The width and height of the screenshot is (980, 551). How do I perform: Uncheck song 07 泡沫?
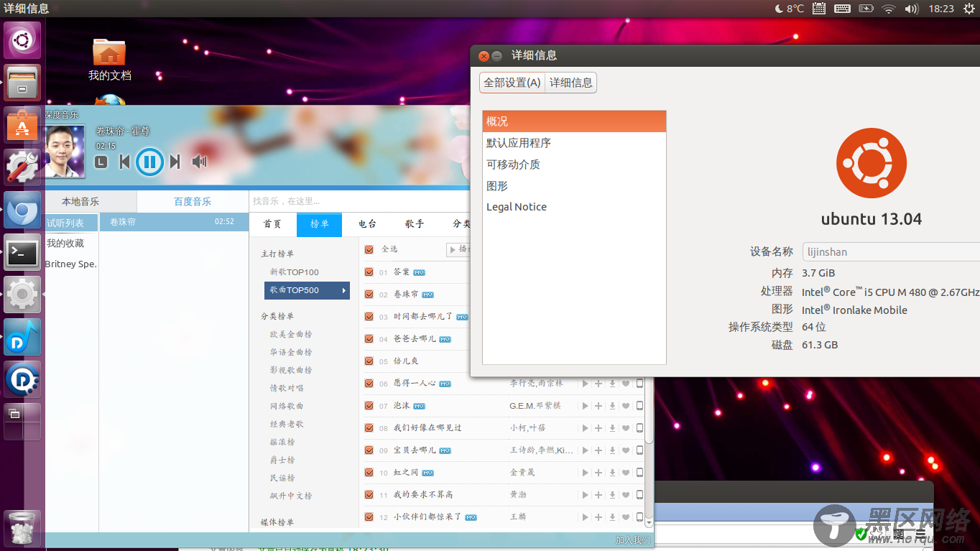click(x=369, y=406)
